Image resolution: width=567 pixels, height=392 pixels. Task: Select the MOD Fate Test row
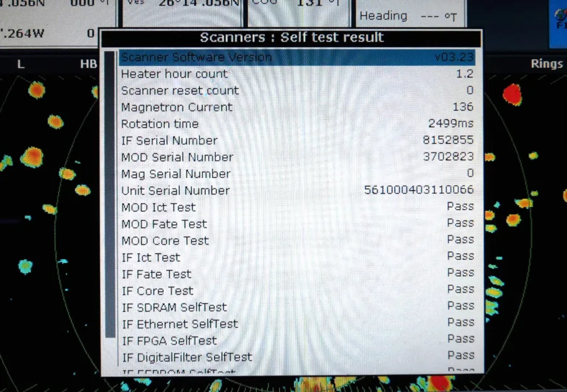pyautogui.click(x=297, y=223)
